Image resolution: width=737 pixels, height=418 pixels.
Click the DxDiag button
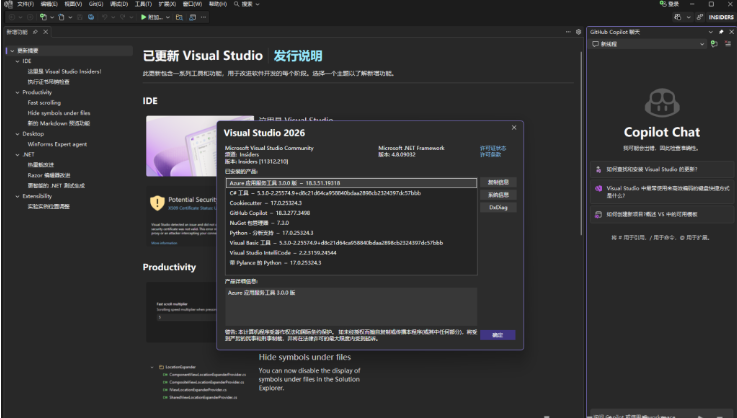[497, 207]
